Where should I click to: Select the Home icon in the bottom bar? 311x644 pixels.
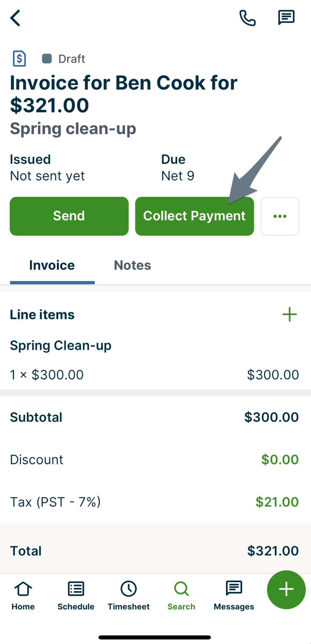point(23,595)
